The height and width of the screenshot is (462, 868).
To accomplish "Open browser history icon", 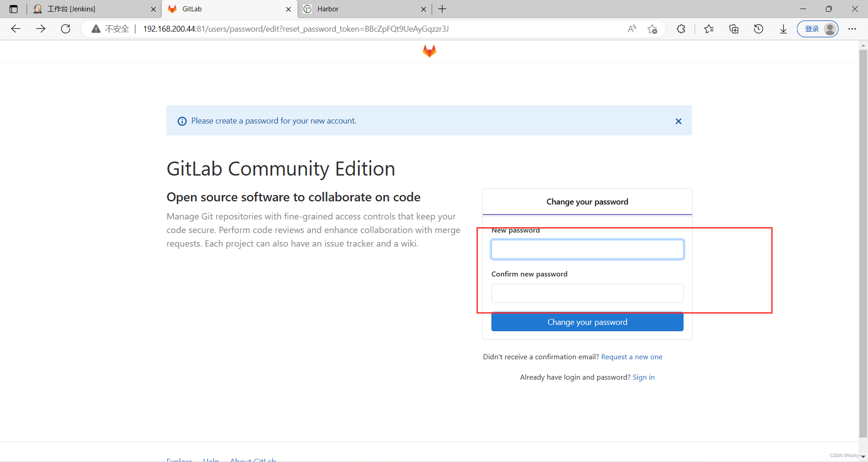I will coord(759,29).
